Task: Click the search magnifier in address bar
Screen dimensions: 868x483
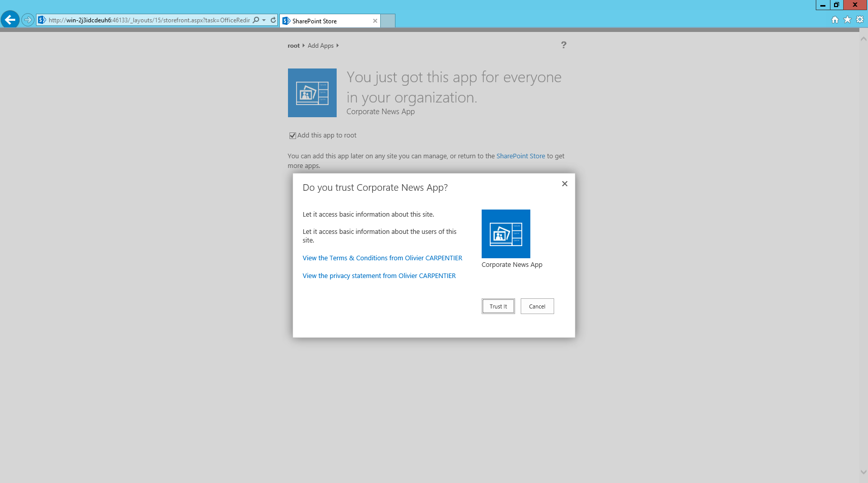Action: (x=256, y=20)
